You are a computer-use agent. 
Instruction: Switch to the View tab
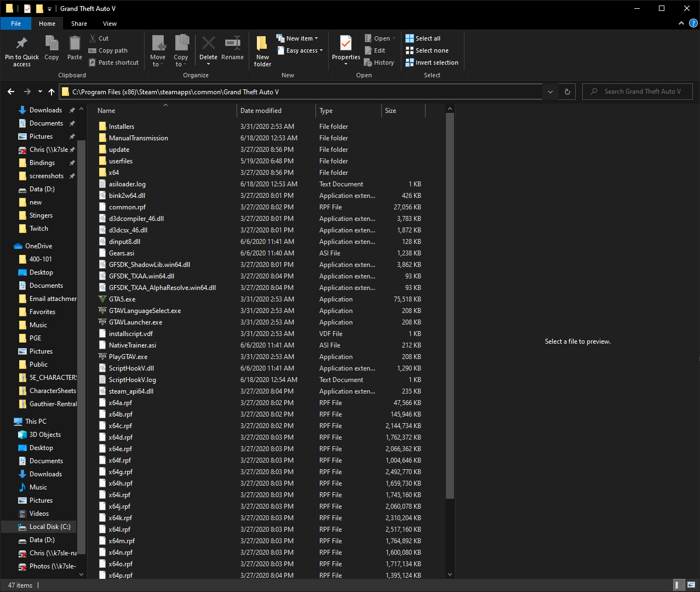(110, 24)
